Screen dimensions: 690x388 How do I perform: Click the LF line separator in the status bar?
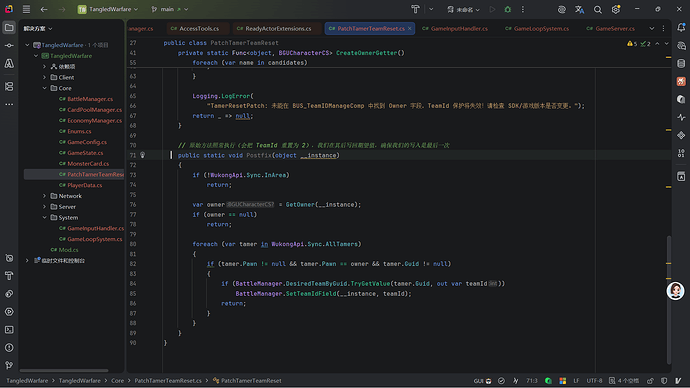576,381
